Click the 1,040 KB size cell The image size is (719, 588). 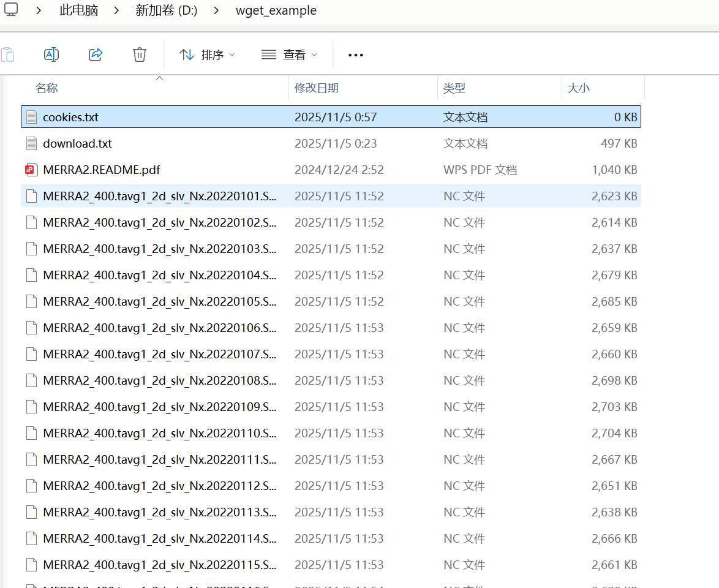(x=614, y=170)
